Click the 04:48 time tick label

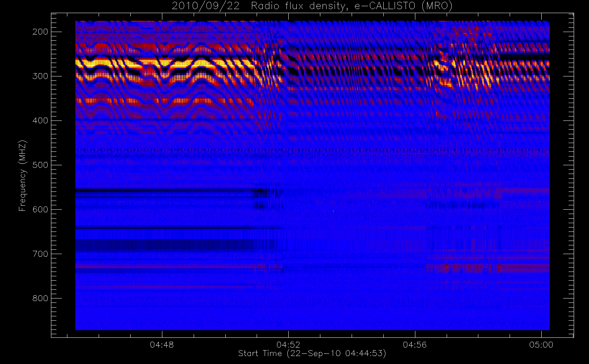coord(162,345)
